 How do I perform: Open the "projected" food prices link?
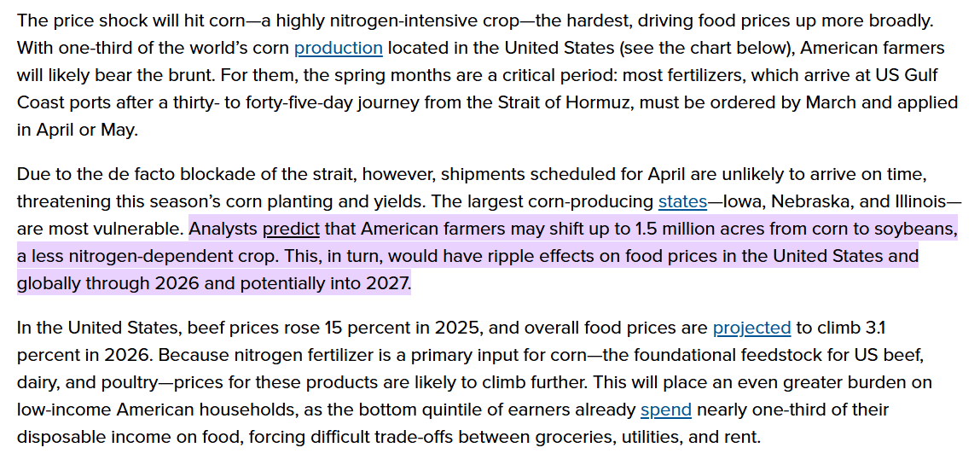click(751, 327)
